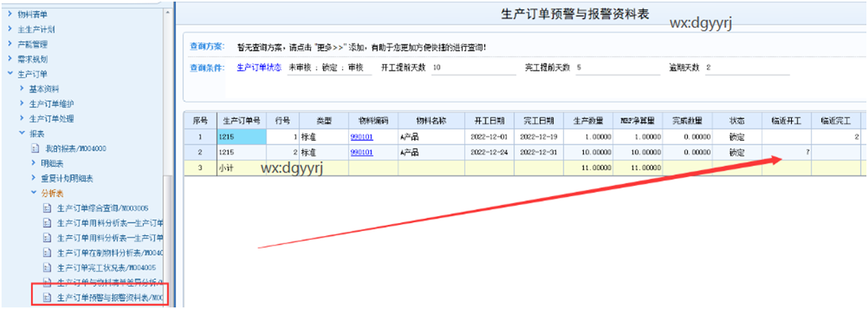Click the 临近完工 column header
Image resolution: width=868 pixels, height=309 pixels.
tap(836, 120)
